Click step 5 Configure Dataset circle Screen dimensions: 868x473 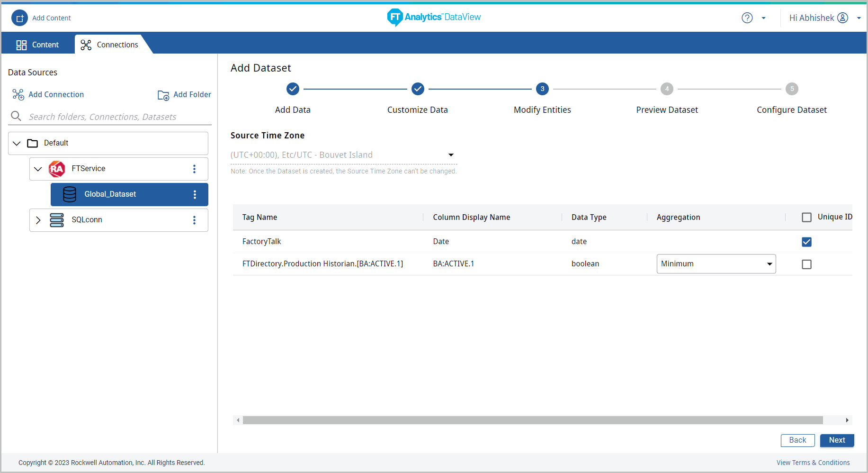tap(792, 89)
